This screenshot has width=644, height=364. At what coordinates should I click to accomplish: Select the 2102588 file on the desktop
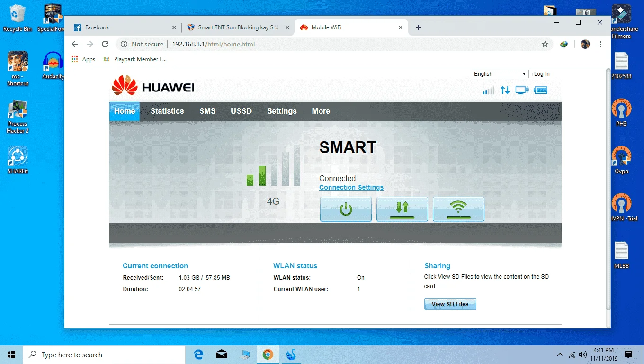pyautogui.click(x=621, y=66)
